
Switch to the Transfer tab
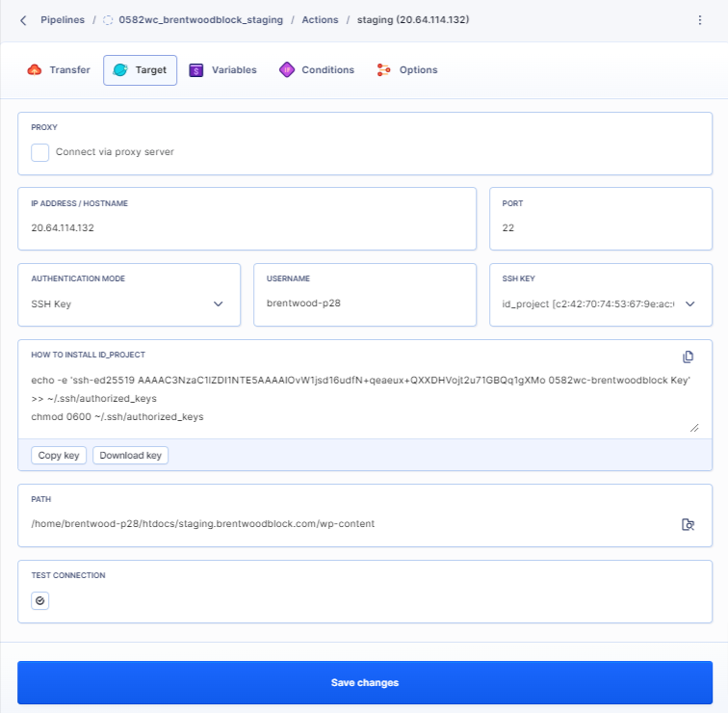click(59, 70)
